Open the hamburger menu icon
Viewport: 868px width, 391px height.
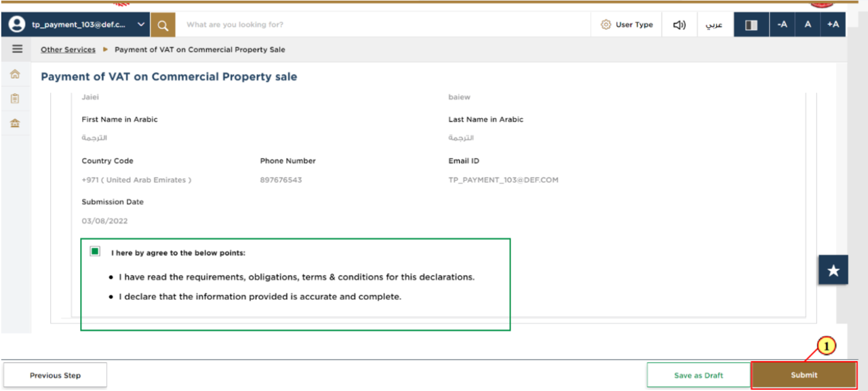[x=17, y=49]
